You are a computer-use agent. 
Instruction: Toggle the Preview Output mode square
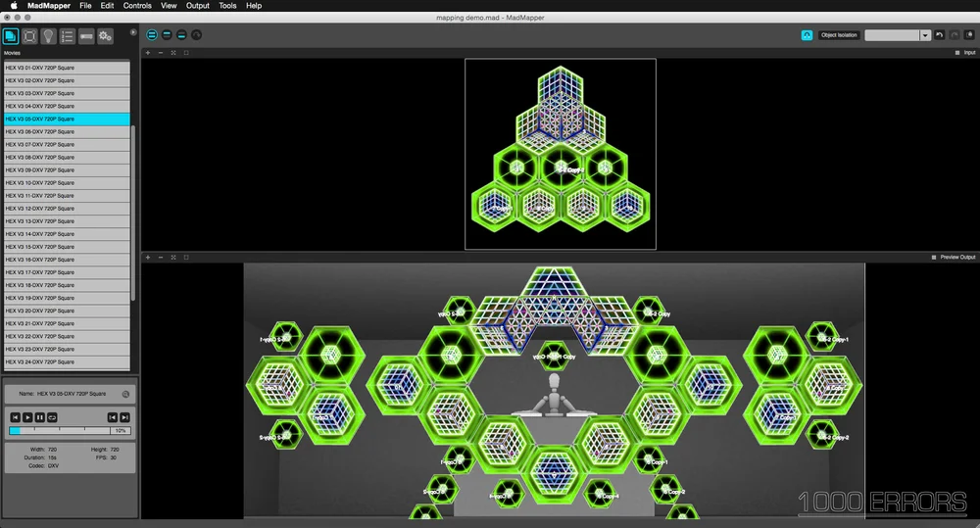[x=934, y=258]
